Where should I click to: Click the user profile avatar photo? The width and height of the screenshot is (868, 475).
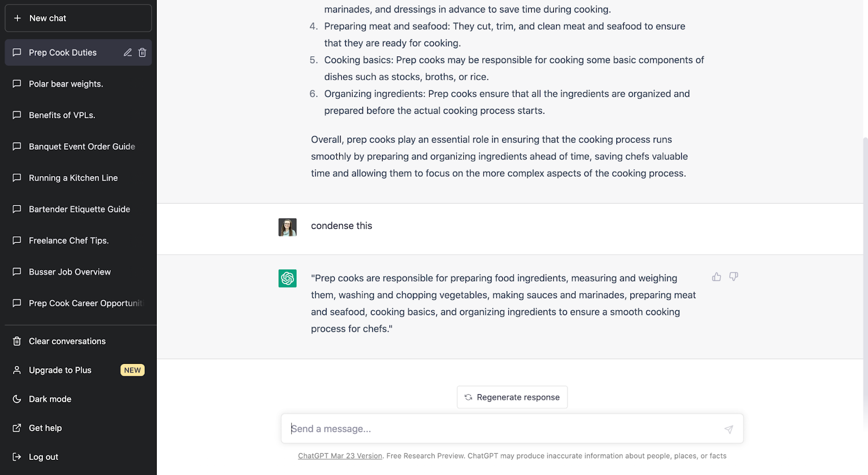288,227
